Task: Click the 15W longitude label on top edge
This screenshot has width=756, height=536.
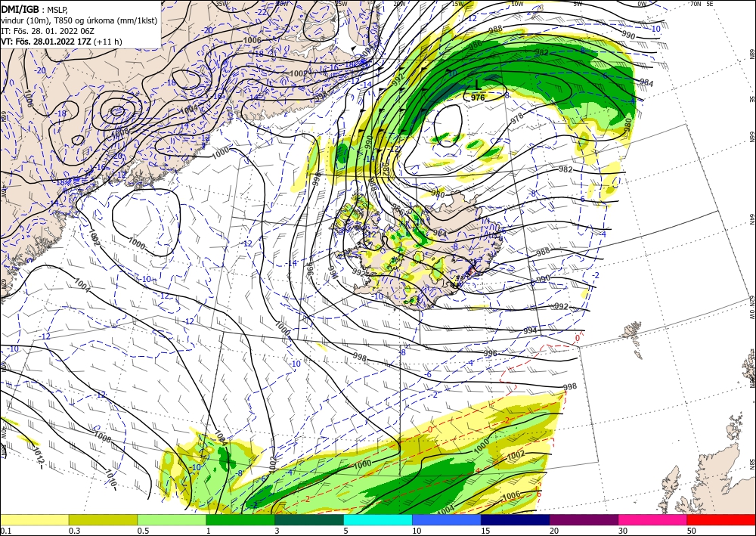Action: pos(458,4)
